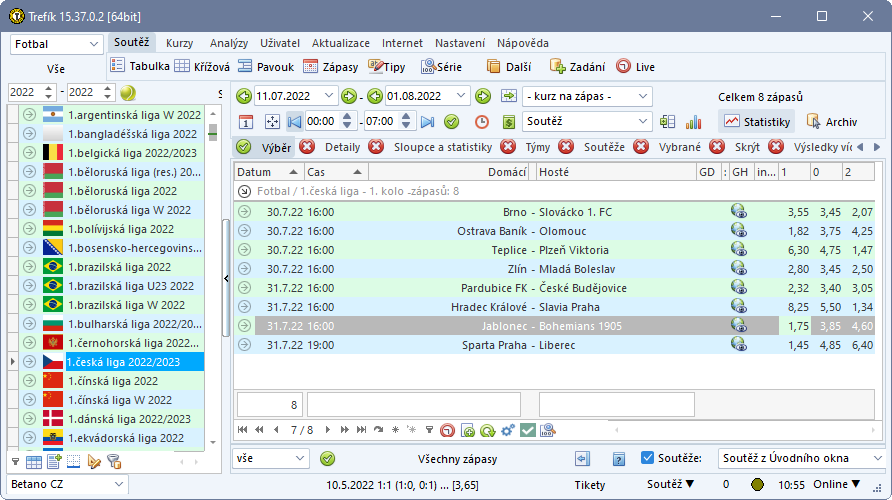
Task: Move start date 11.07.2022 one day back
Action: 244,96
